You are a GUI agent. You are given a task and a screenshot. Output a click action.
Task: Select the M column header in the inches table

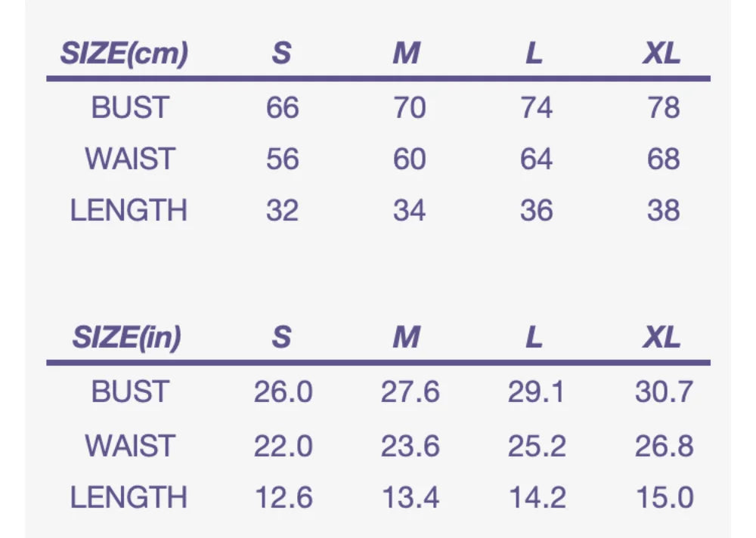point(406,337)
